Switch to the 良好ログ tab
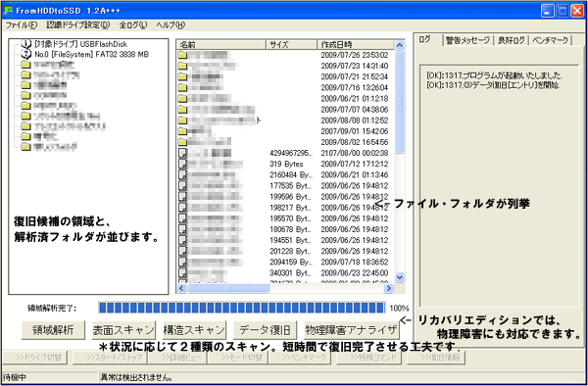Screen dimensions: 588x386 (x=512, y=40)
